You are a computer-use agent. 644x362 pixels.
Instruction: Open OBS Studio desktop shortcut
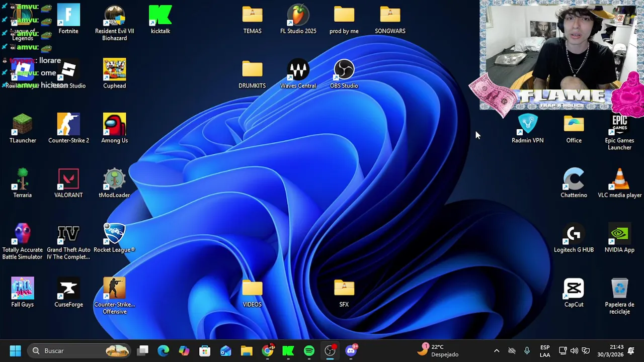pos(344,74)
